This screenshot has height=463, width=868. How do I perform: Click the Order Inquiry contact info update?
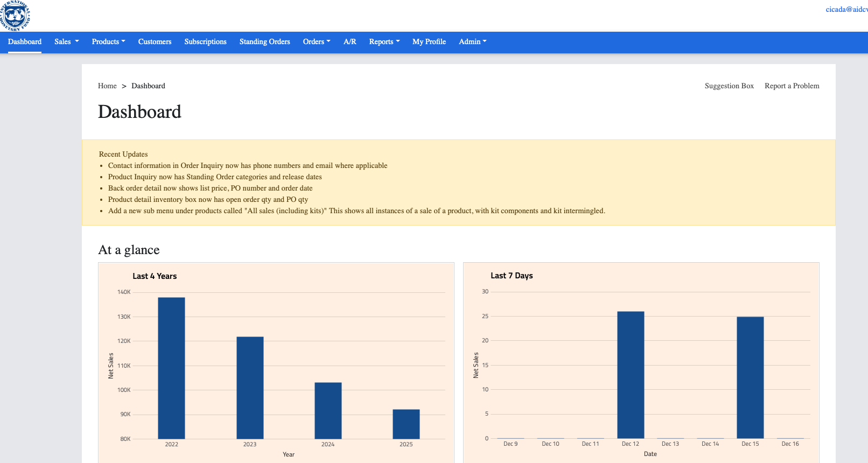248,165
